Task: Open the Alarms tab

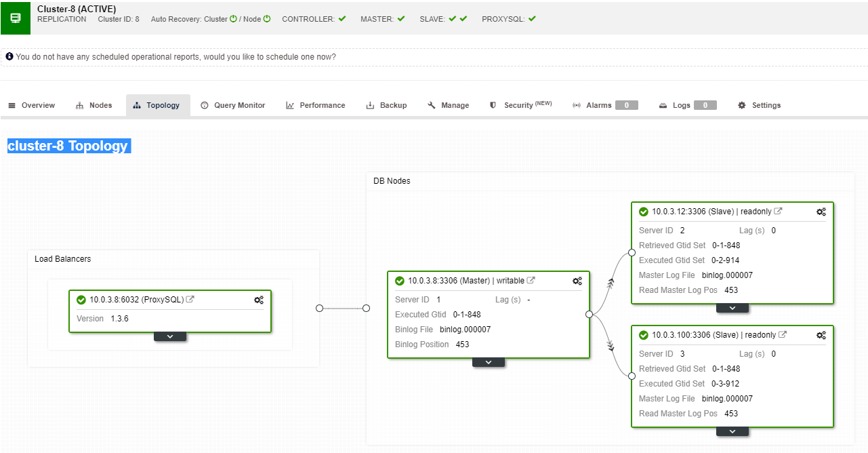Action: point(605,105)
